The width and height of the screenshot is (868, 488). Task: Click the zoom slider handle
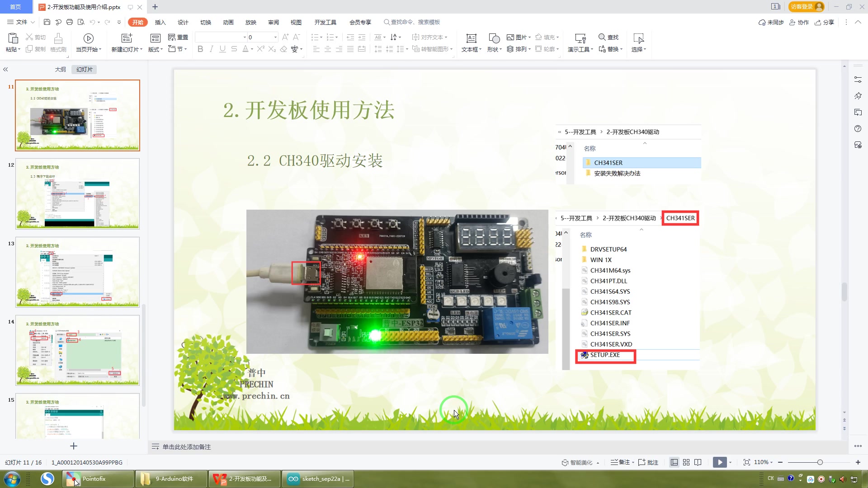click(x=820, y=462)
